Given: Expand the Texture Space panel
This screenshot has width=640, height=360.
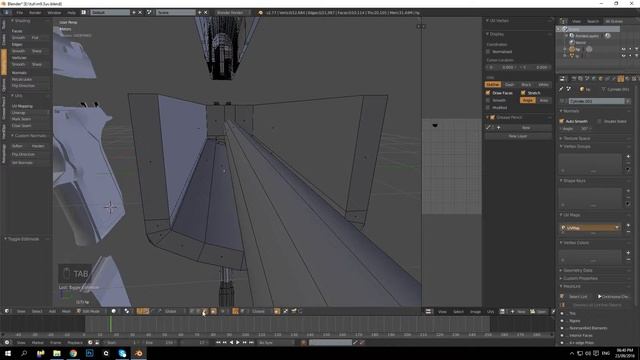Looking at the screenshot, I should click(x=576, y=138).
